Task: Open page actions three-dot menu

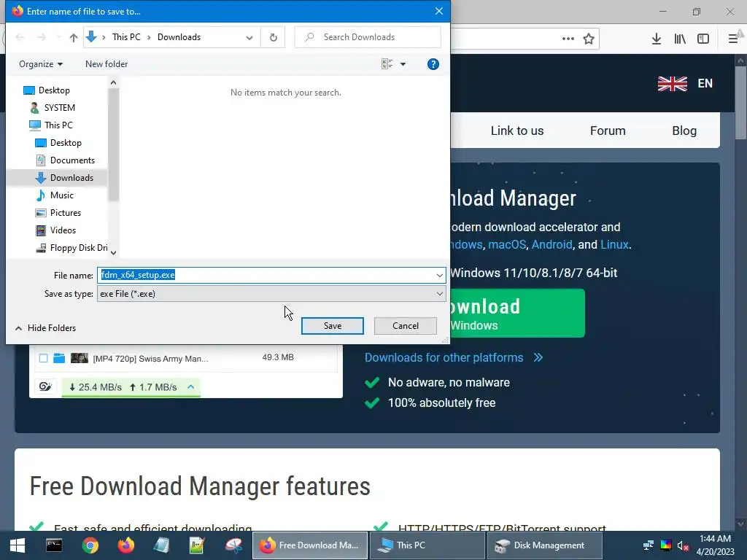Action: (x=568, y=39)
